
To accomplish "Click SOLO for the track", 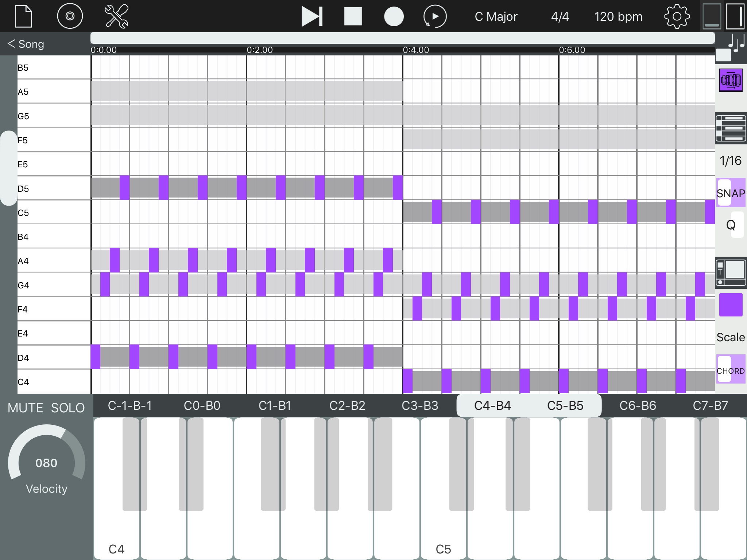I will (x=68, y=408).
